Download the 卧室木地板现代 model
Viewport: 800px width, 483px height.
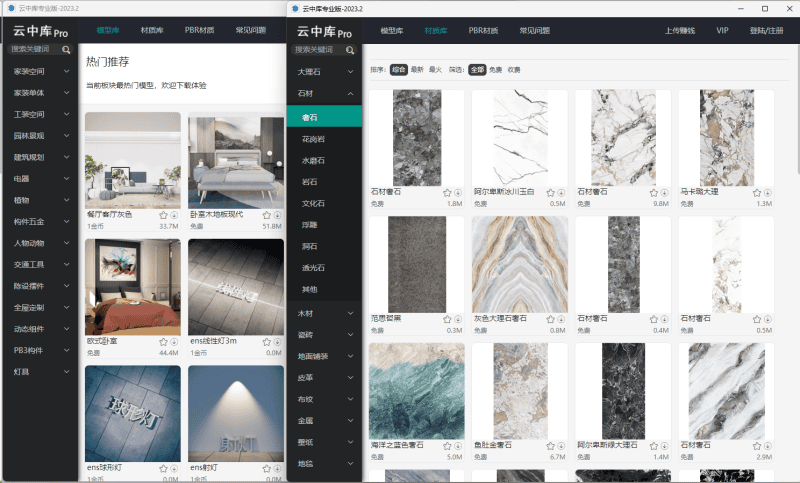click(x=277, y=215)
